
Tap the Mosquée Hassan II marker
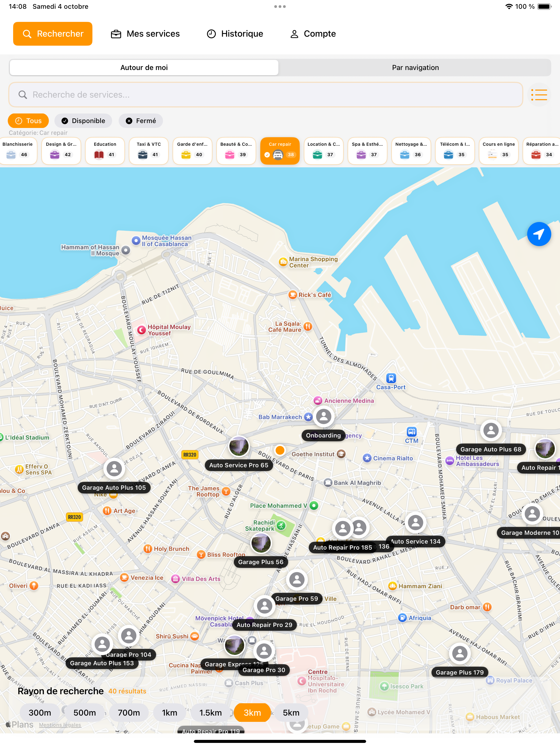(x=136, y=240)
